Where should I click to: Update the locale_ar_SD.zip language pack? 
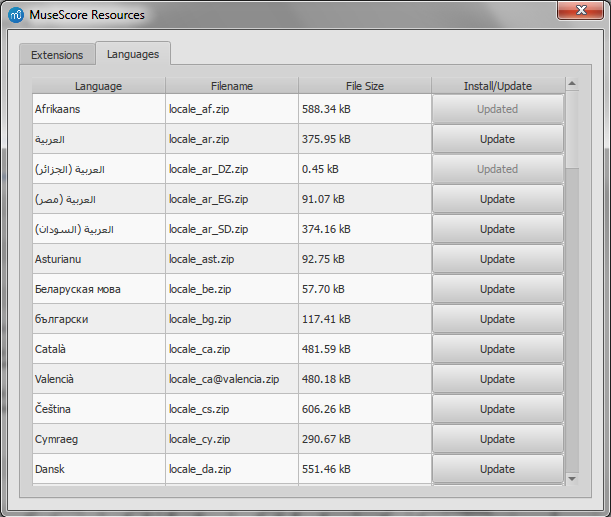(x=498, y=229)
